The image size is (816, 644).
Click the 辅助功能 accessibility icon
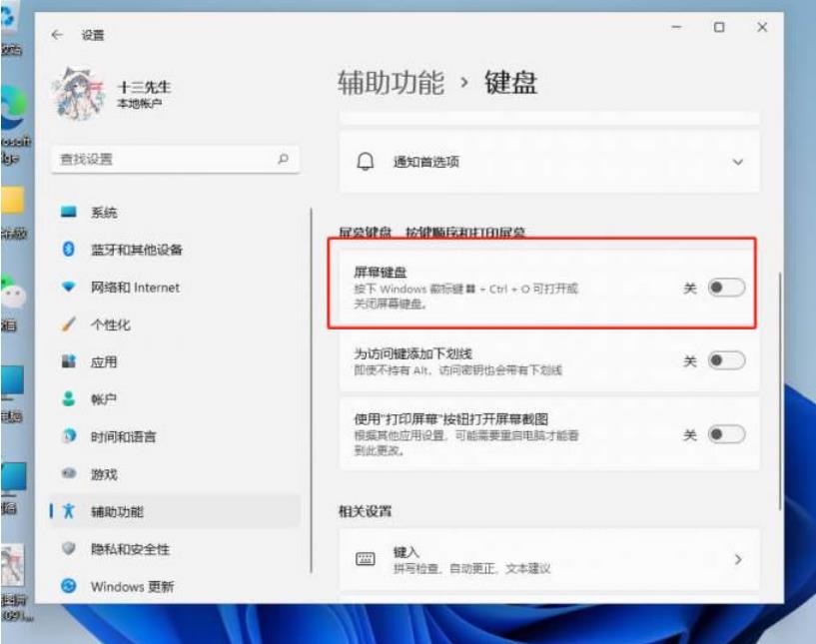tap(68, 511)
